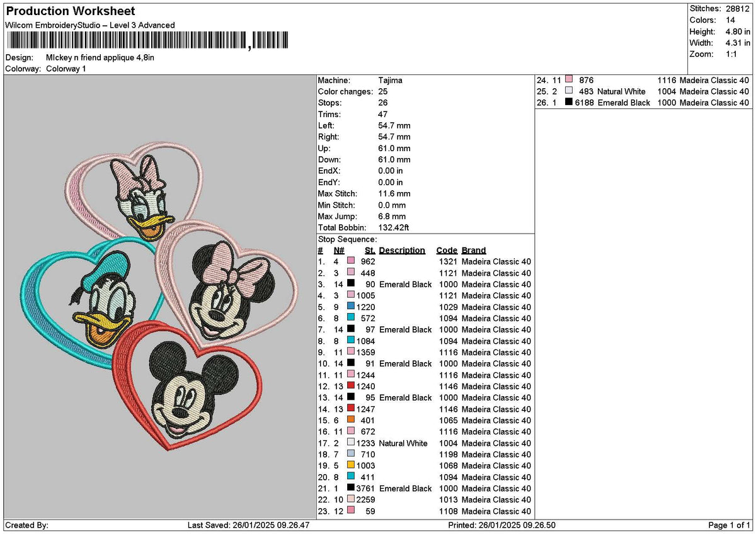This screenshot has width=756, height=534.
Task: Click code '1065' in stop 15
Action: 447,420
